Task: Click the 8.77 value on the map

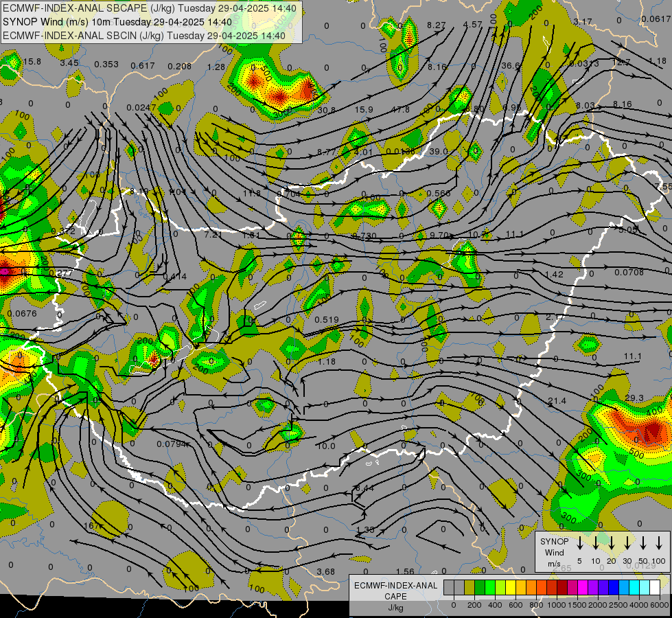Action: [327, 152]
